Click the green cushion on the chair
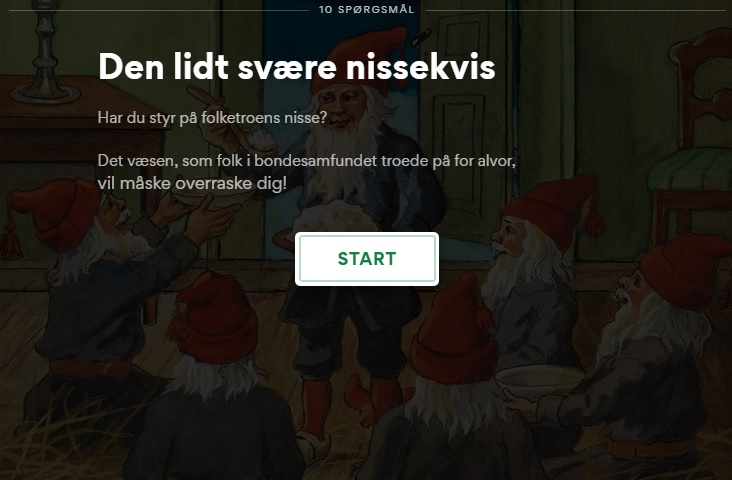732x480 pixels. click(x=690, y=169)
